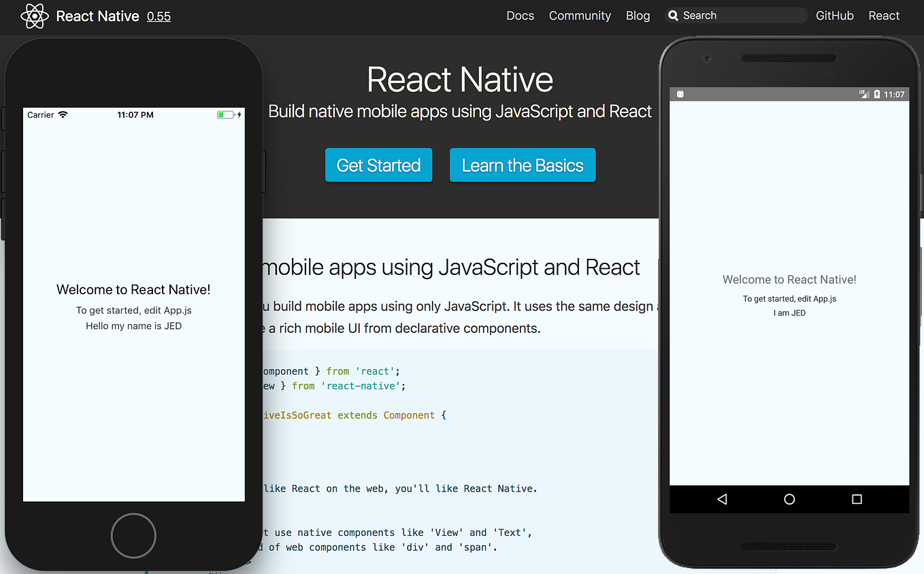The width and height of the screenshot is (924, 574).
Task: Click the charging bolt beside the iOS battery
Action: [x=240, y=114]
